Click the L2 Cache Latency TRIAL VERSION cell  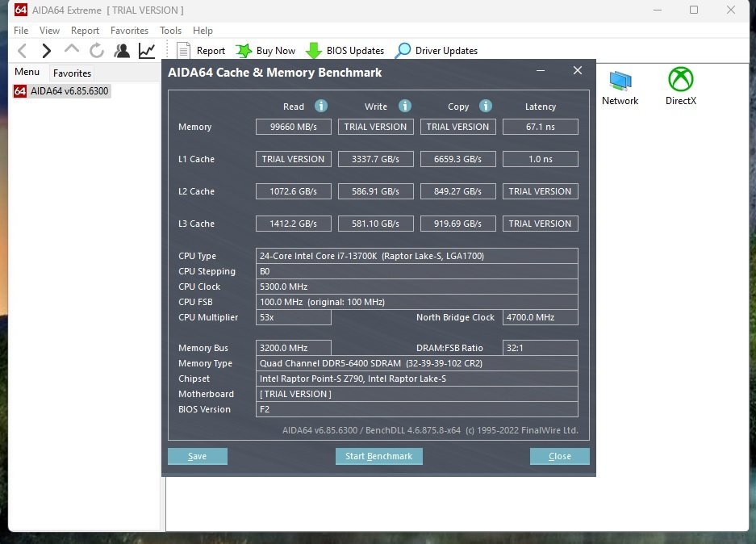[541, 191]
